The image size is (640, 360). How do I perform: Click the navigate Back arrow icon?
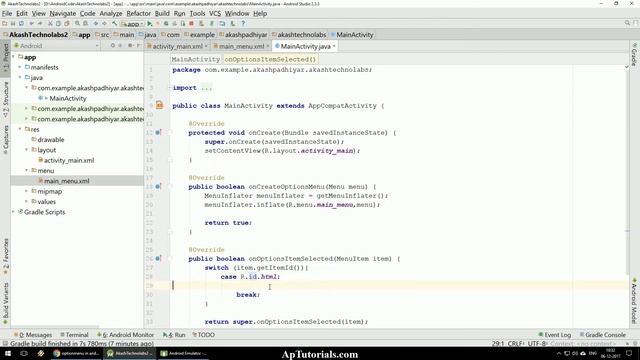click(96, 24)
